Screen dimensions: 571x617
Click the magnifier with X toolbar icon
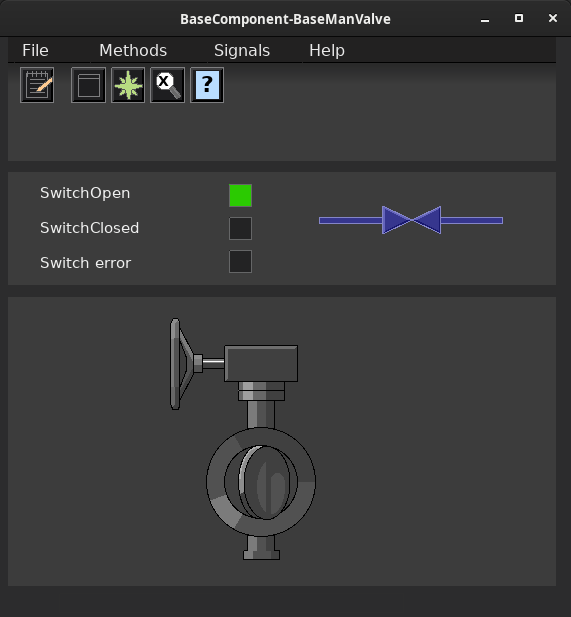point(168,85)
